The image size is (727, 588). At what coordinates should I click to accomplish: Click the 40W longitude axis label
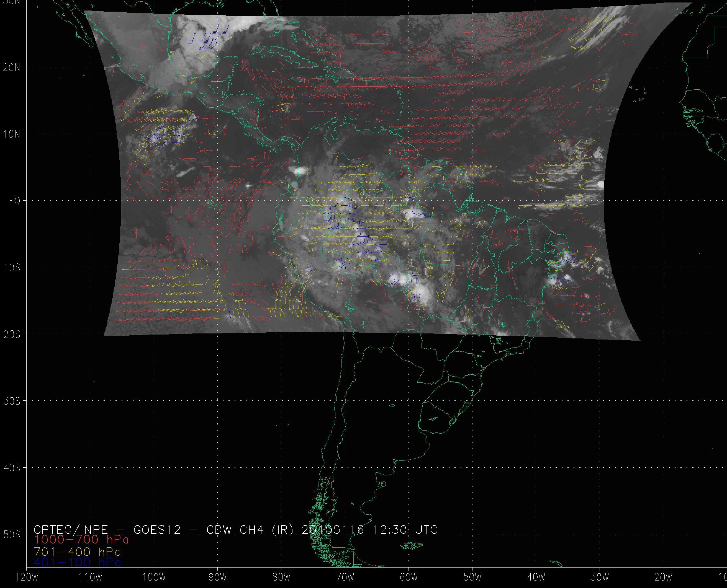tap(536, 577)
